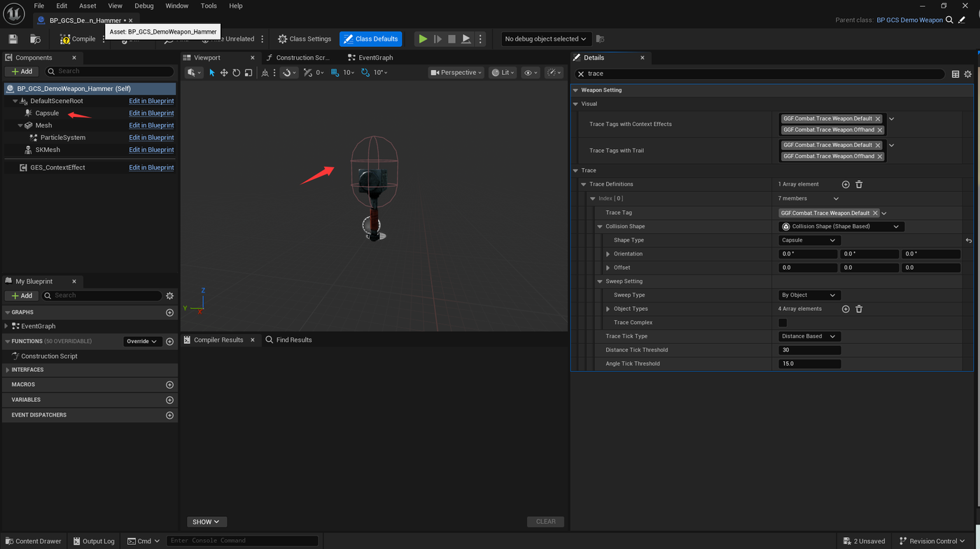
Task: Open My Blueprint panel settings gear
Action: pyautogui.click(x=169, y=296)
